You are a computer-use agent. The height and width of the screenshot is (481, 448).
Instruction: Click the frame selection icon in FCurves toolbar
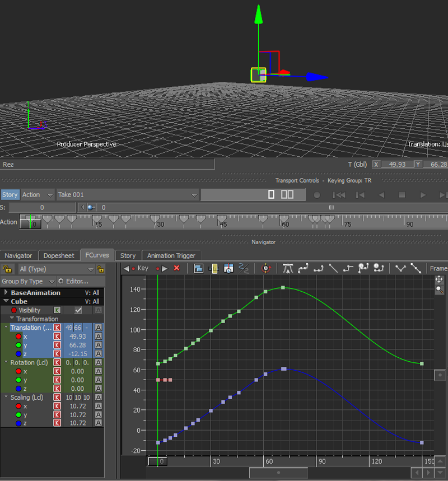tap(199, 269)
